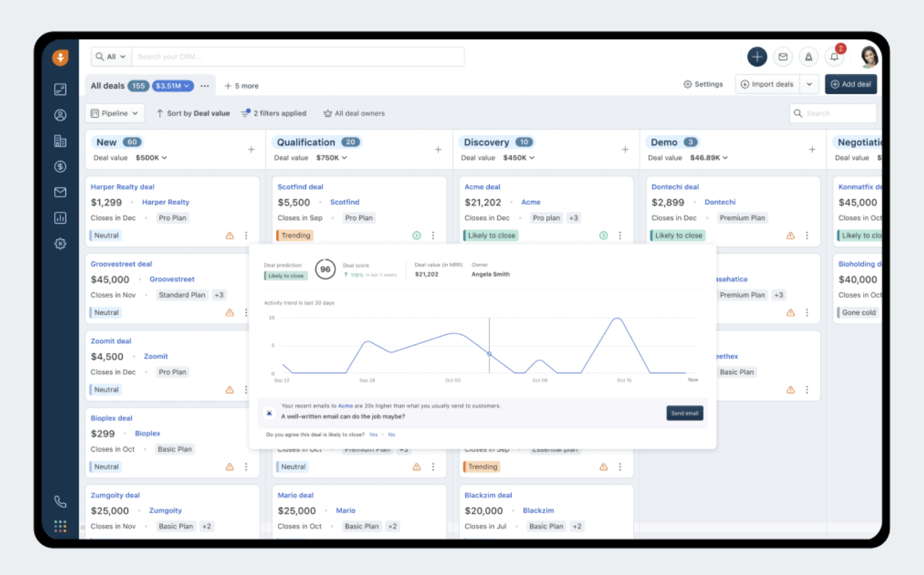The image size is (924, 575).
Task: Click the Trending tag on Scotfind deal
Action: 295,236
